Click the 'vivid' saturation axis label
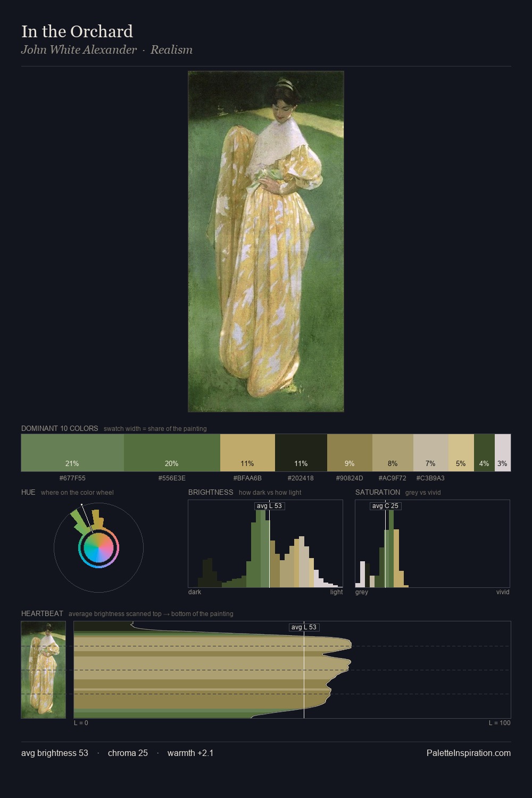532x798 pixels. [503, 592]
